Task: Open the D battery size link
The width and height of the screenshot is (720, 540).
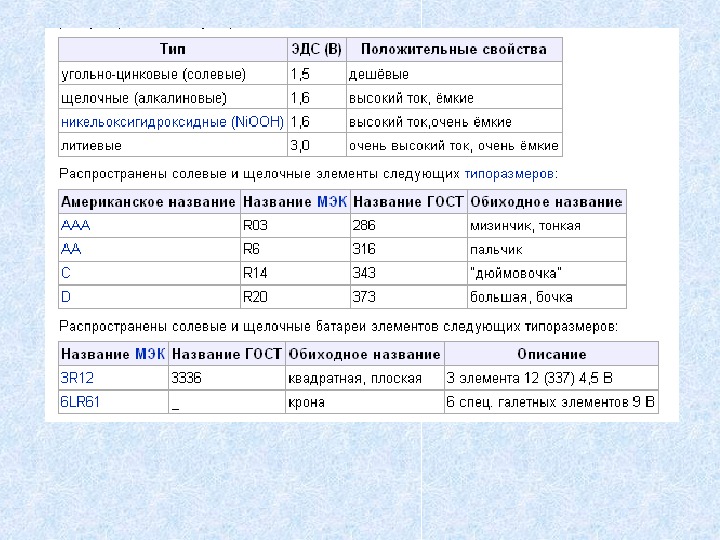Action: (66, 297)
